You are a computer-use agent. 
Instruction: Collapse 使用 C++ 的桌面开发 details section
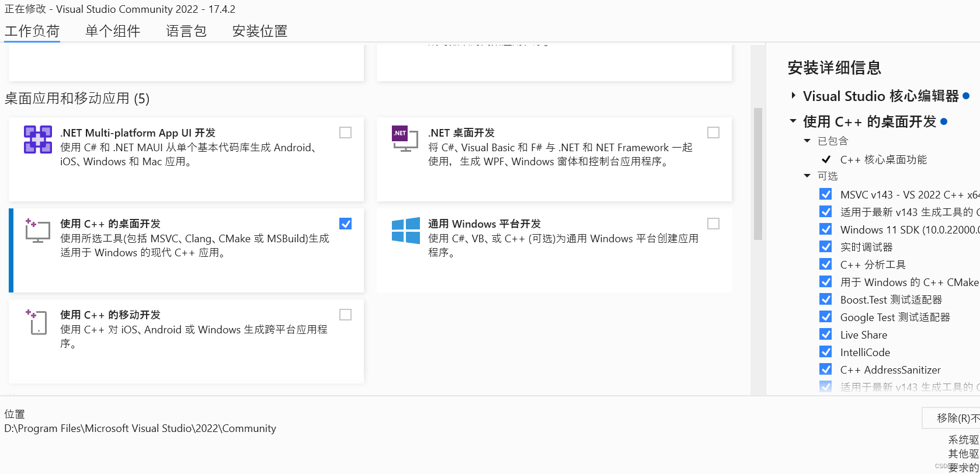[793, 121]
